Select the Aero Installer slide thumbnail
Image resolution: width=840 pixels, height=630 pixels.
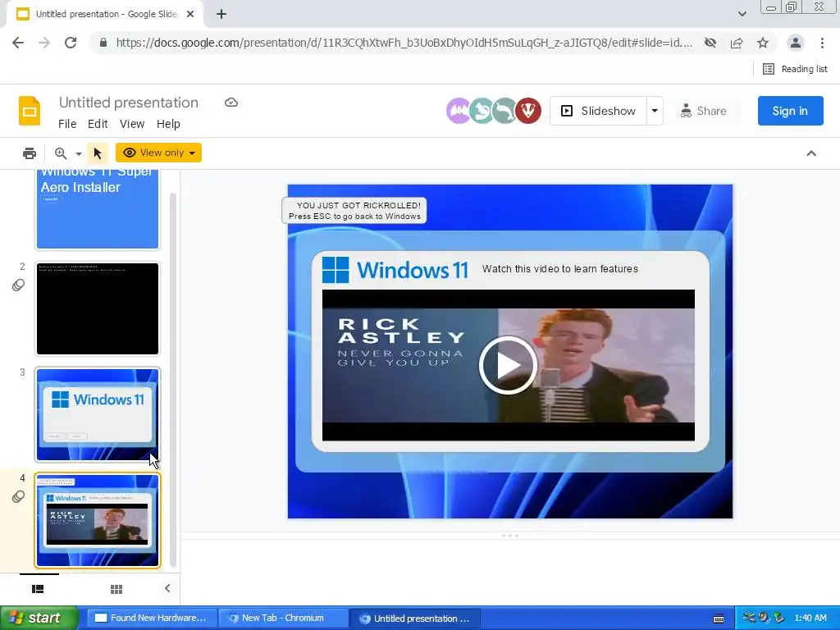tap(98, 208)
